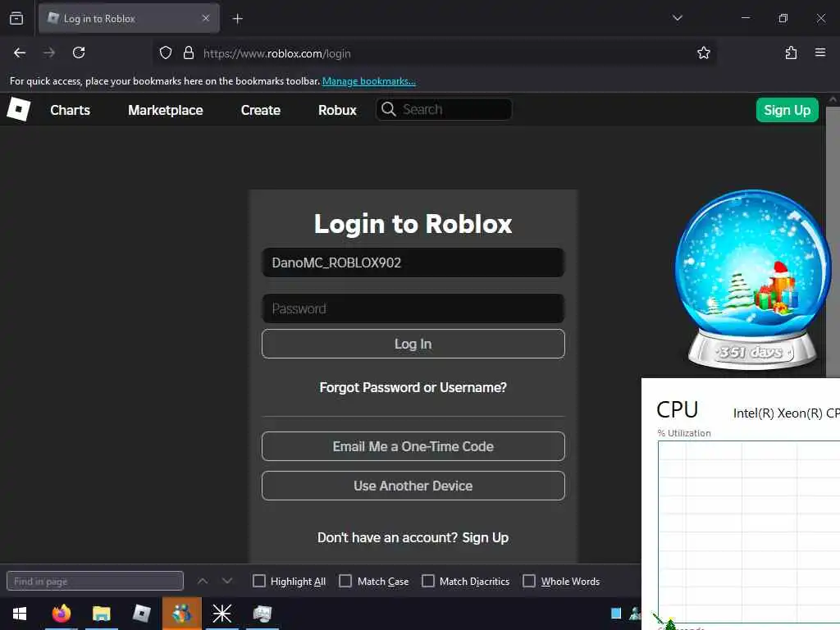Image resolution: width=840 pixels, height=630 pixels.
Task: Open the Windows Start menu
Action: coord(20,614)
